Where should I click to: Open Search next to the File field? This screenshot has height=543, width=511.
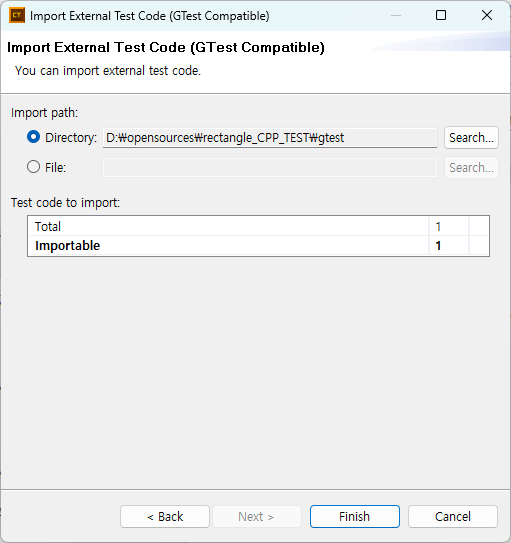click(471, 168)
